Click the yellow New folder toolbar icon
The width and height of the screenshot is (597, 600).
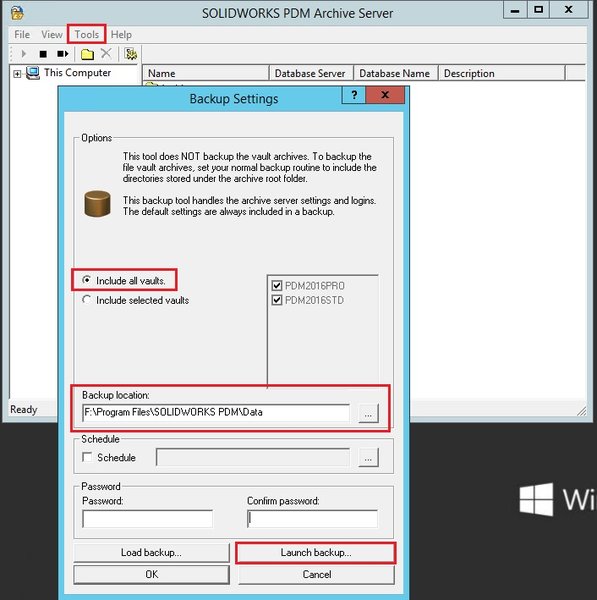tap(87, 54)
